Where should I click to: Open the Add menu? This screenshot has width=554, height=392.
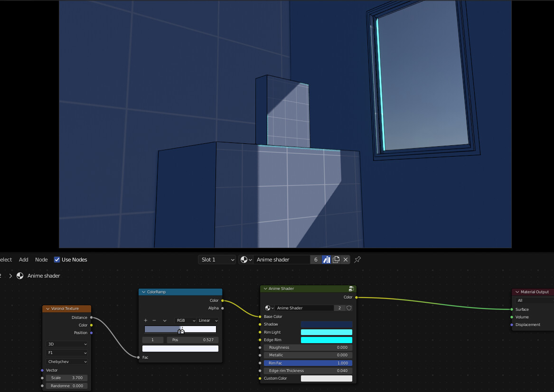click(x=23, y=260)
